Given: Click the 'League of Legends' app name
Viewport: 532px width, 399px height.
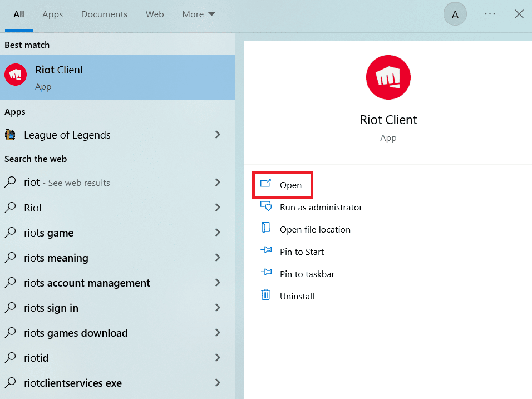Looking at the screenshot, I should pos(67,135).
